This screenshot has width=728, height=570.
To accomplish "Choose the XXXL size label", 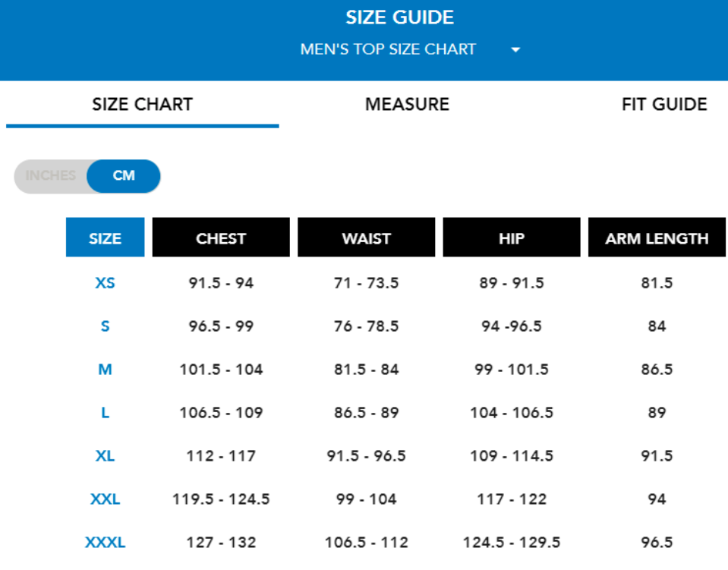I will click(105, 543).
